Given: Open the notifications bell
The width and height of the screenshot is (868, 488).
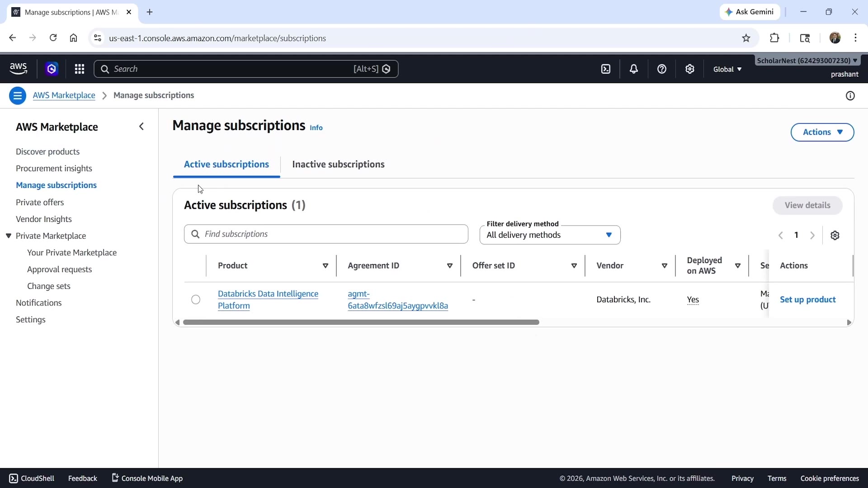Looking at the screenshot, I should [634, 69].
